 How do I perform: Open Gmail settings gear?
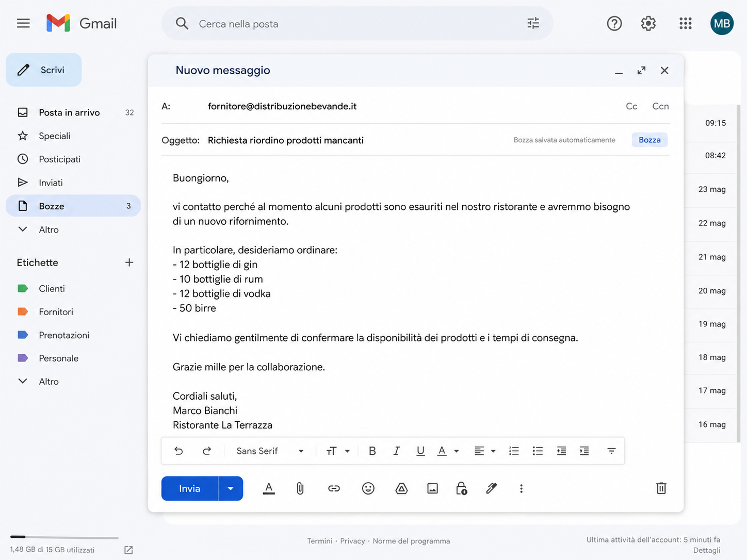[648, 23]
